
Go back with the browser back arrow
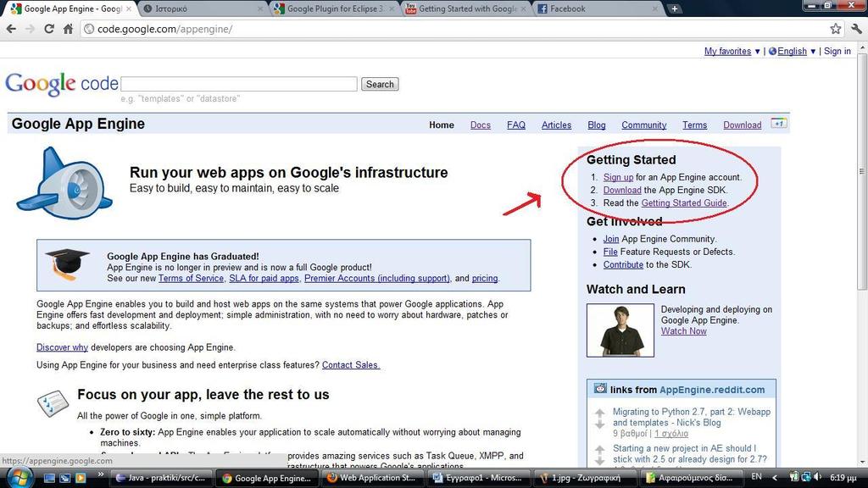pyautogui.click(x=11, y=29)
